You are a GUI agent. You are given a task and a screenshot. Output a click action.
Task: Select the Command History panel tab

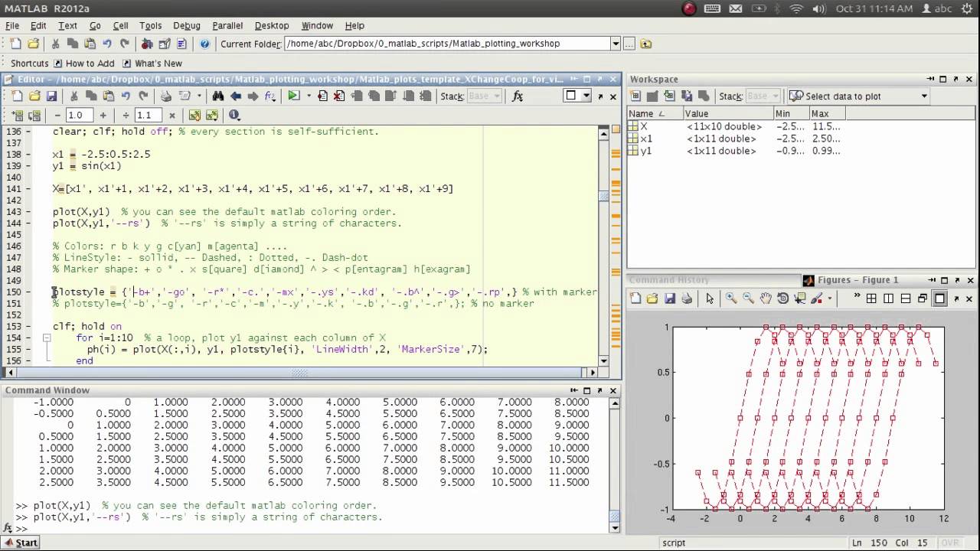[670, 280]
